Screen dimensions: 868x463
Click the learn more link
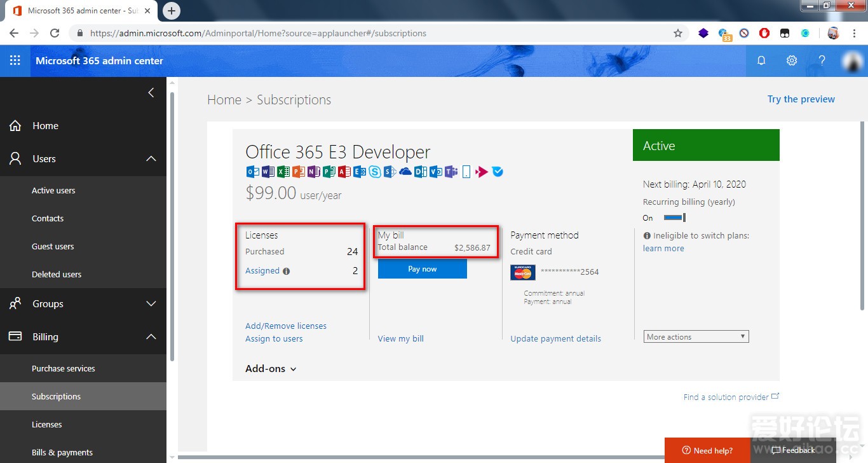point(663,248)
